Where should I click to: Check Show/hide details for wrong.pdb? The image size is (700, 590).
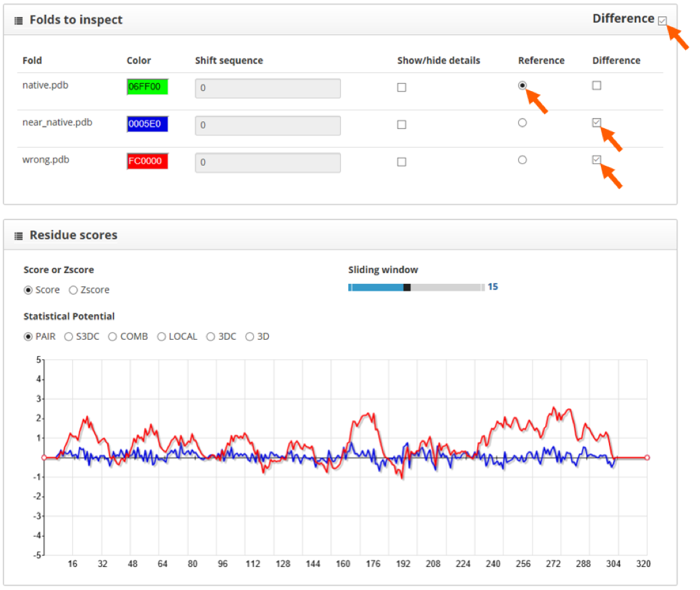pyautogui.click(x=402, y=162)
